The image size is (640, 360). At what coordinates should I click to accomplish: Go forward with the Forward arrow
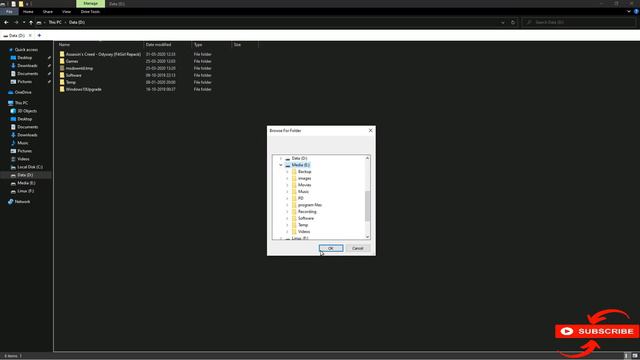point(16,22)
